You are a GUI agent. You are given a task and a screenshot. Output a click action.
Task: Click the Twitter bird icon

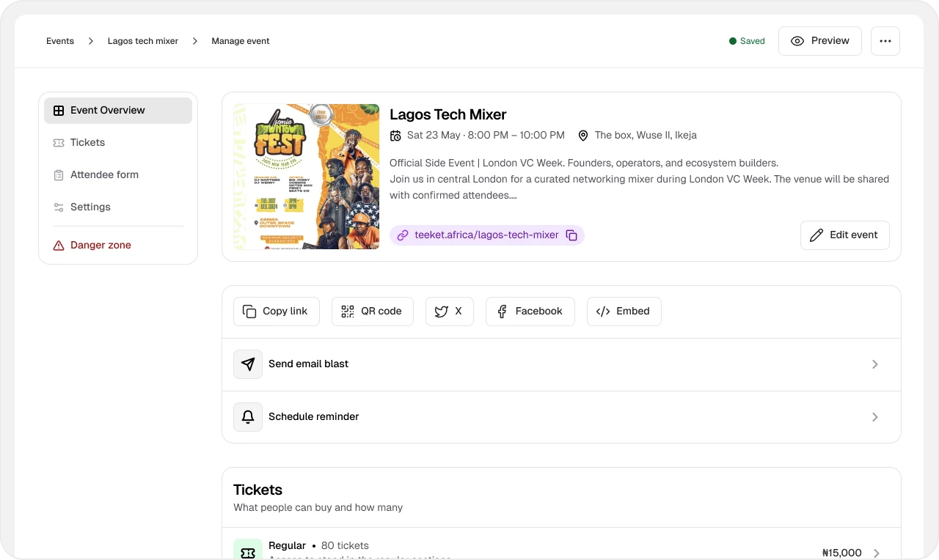pyautogui.click(x=442, y=312)
